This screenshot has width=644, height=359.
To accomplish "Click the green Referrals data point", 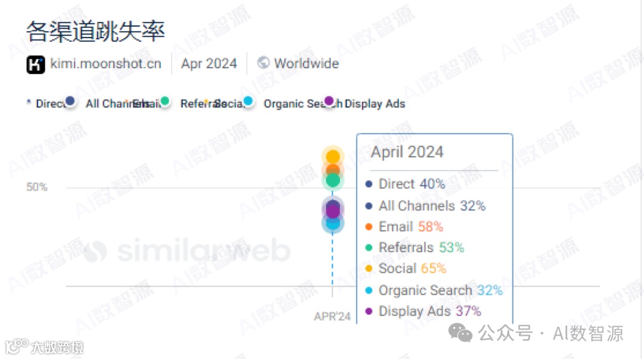I will (333, 180).
